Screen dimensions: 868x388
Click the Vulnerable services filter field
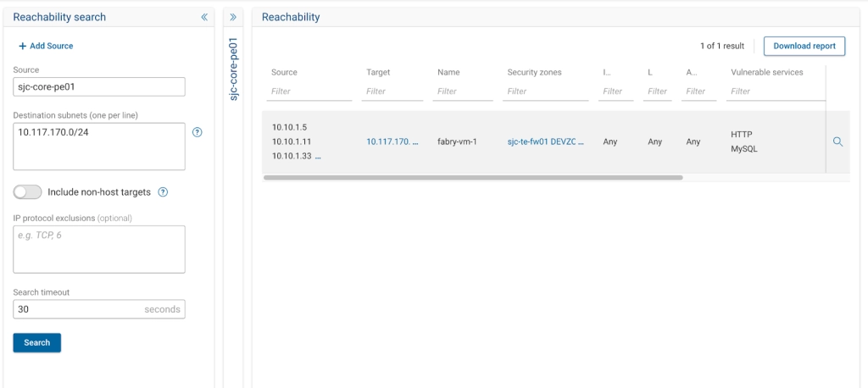tap(776, 91)
